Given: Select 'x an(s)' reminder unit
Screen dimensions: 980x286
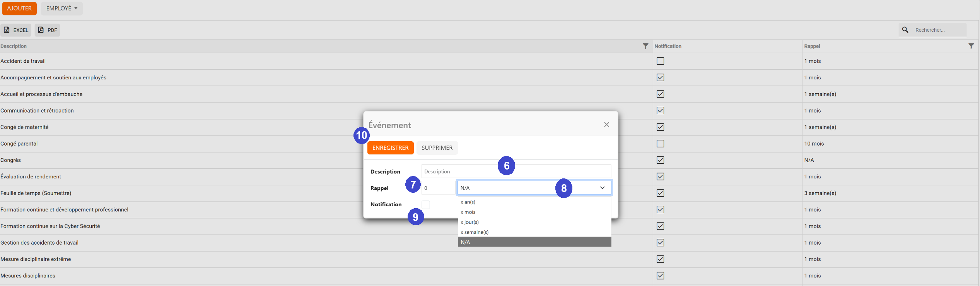Looking at the screenshot, I should click(468, 202).
